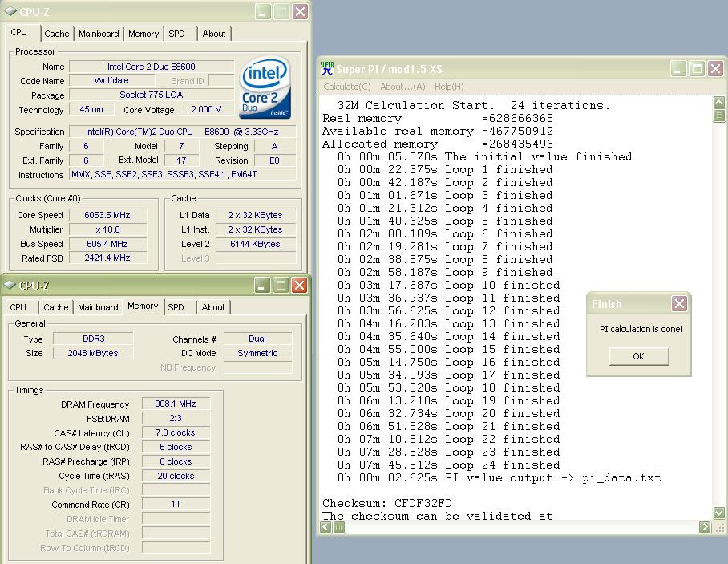Close the Super PI window
Image resolution: width=728 pixels, height=564 pixels.
click(x=715, y=69)
